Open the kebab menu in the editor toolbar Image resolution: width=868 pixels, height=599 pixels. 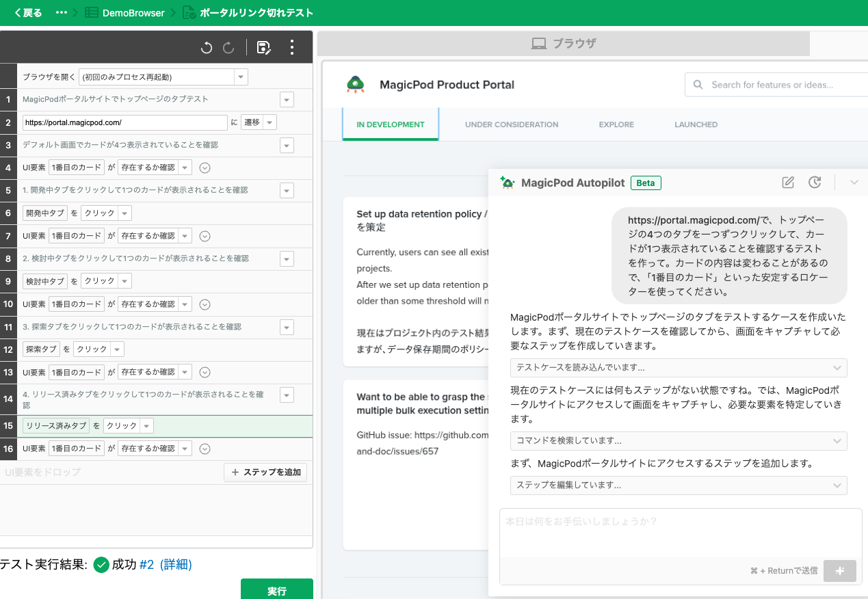[x=292, y=47]
